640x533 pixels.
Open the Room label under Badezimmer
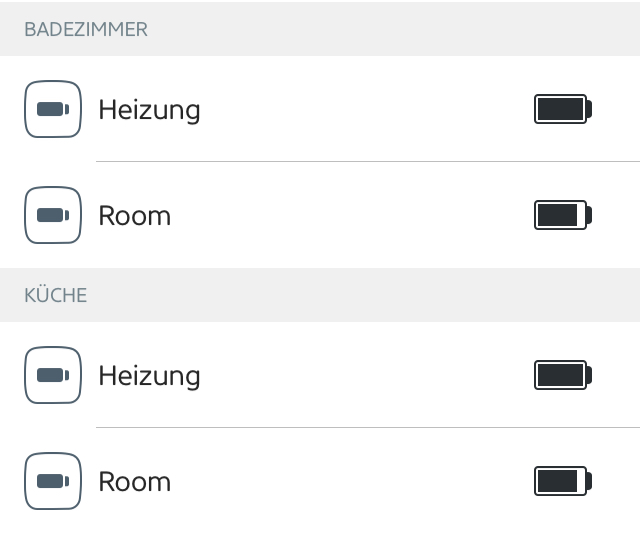134,215
